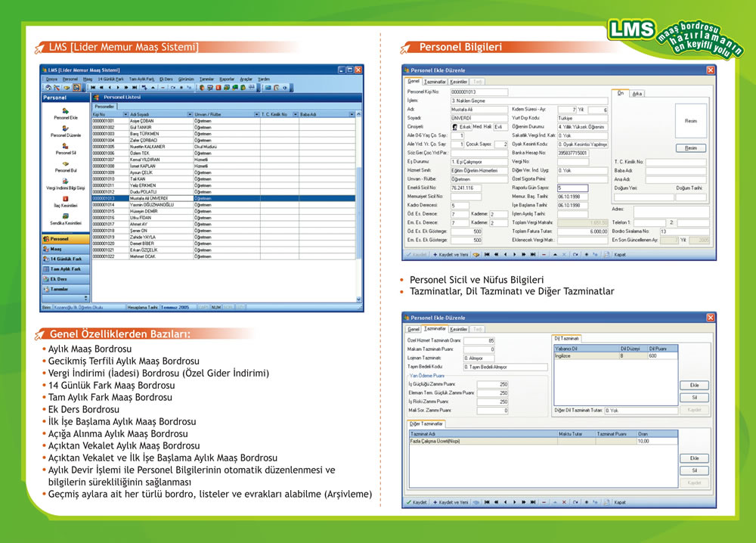The height and width of the screenshot is (543, 756).
Task: Click red minus delete icon in Genel dialog
Action: click(x=544, y=255)
